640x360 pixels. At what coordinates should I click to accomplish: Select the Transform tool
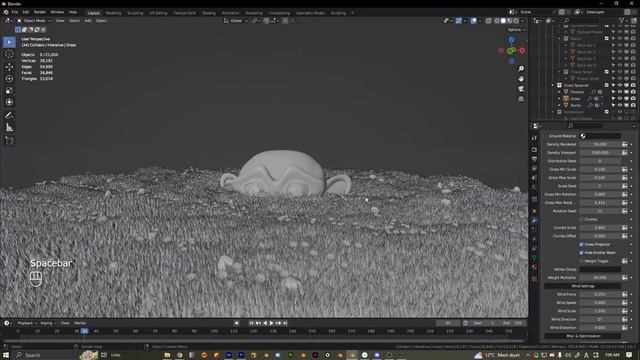tap(9, 102)
